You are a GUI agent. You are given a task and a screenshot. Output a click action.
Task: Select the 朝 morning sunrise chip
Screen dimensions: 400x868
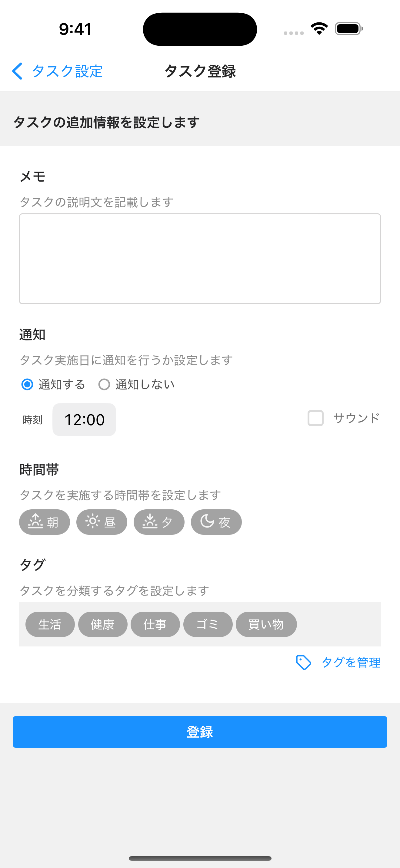[x=45, y=522]
